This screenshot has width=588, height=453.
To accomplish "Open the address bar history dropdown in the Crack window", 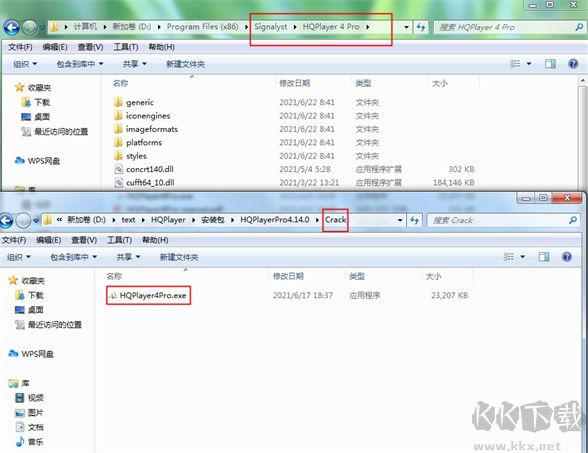I will (400, 220).
